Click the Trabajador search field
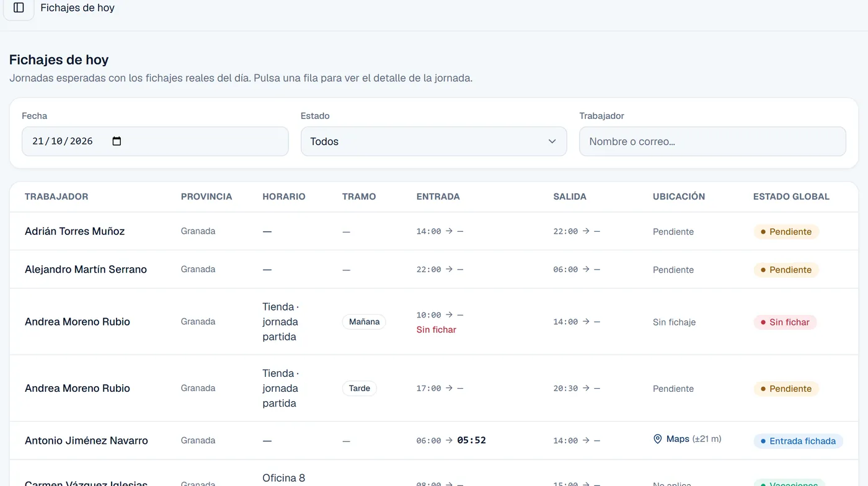 (x=712, y=141)
